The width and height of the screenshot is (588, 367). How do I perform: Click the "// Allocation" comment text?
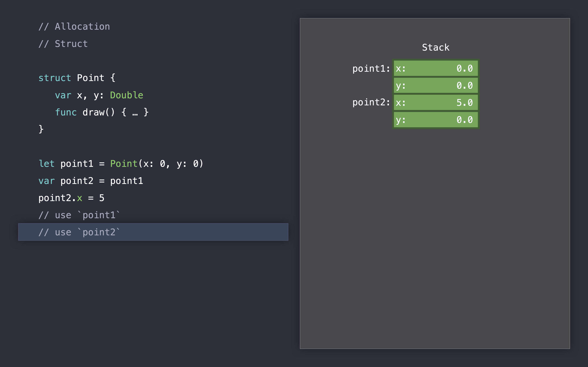click(74, 26)
